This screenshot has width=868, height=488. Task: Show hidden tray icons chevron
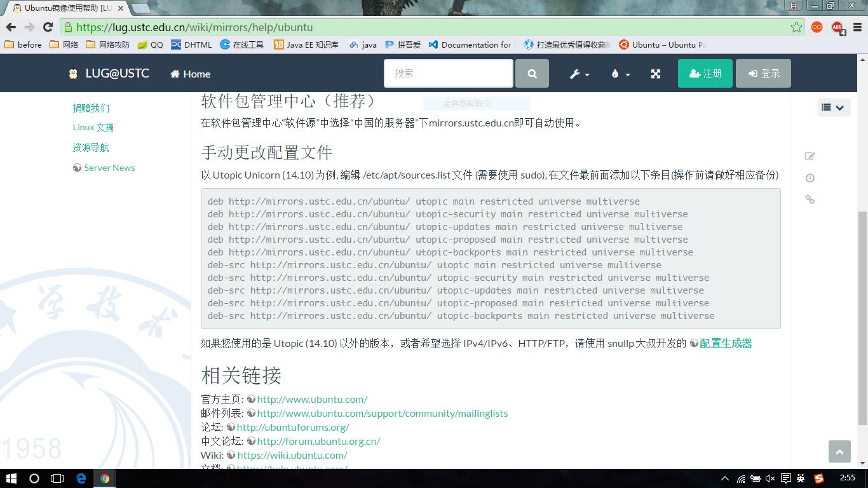coord(725,478)
